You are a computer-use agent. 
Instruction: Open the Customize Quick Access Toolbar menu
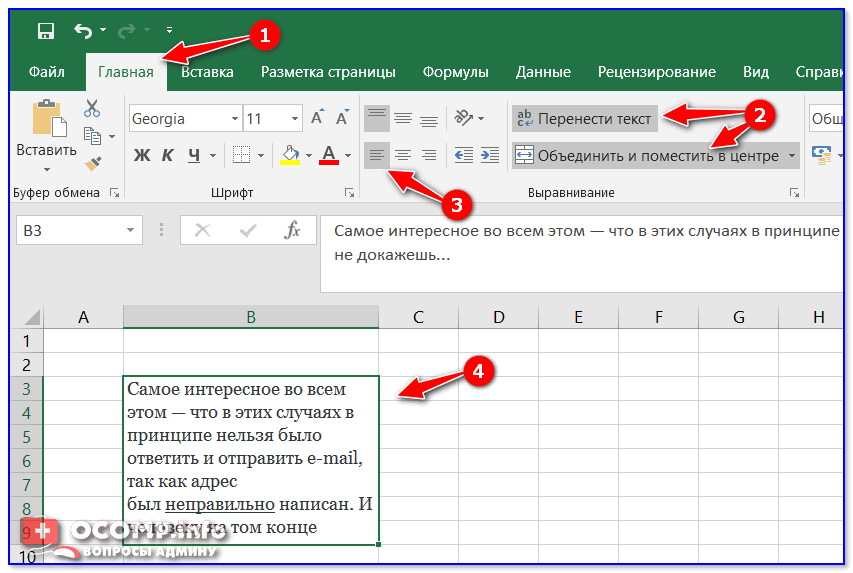pyautogui.click(x=169, y=30)
